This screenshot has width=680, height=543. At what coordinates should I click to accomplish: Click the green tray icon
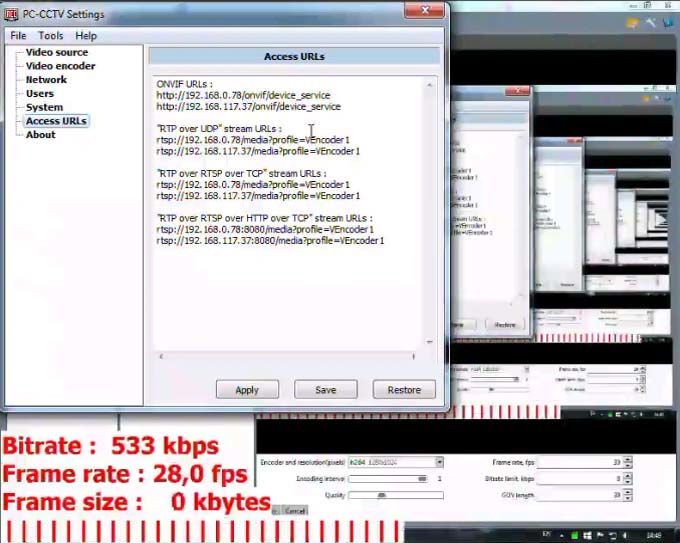point(575,536)
